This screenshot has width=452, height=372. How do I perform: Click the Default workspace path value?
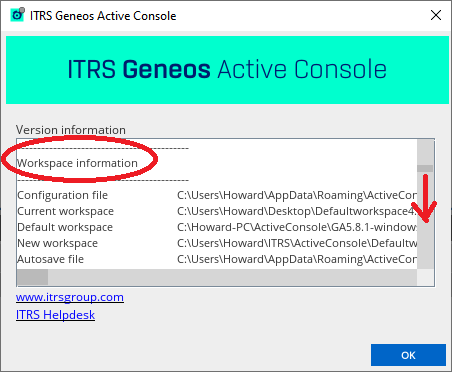(x=297, y=227)
